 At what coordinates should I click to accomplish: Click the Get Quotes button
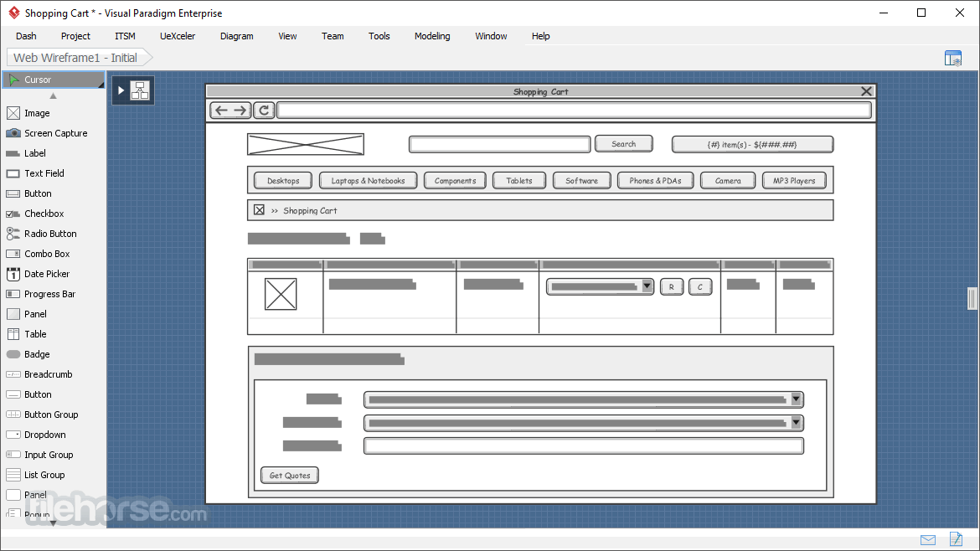coord(290,476)
